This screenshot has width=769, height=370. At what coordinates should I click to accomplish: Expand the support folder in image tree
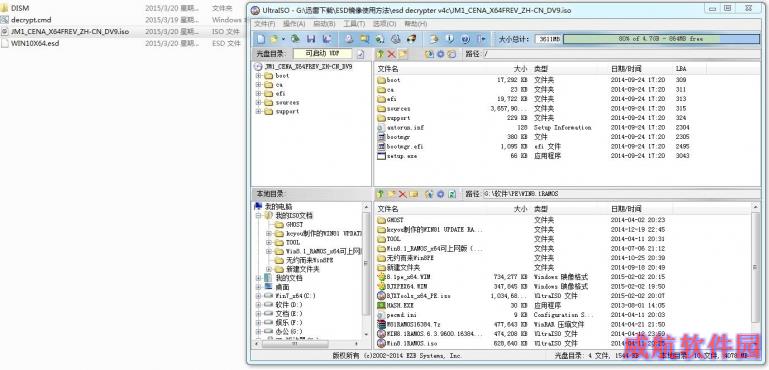258,111
